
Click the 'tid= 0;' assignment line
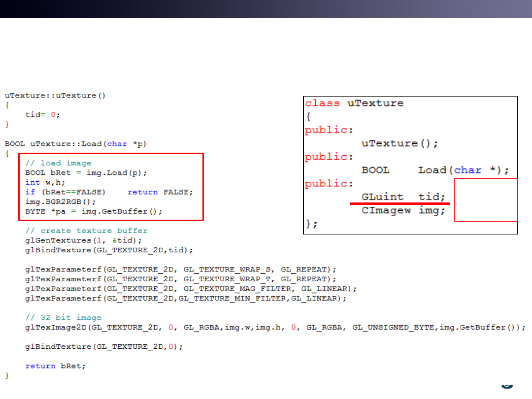(43, 114)
